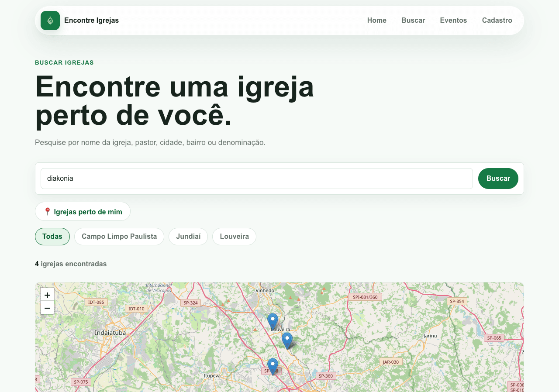The image size is (559, 392).
Task: Filter results by Jundiaí
Action: 188,237
